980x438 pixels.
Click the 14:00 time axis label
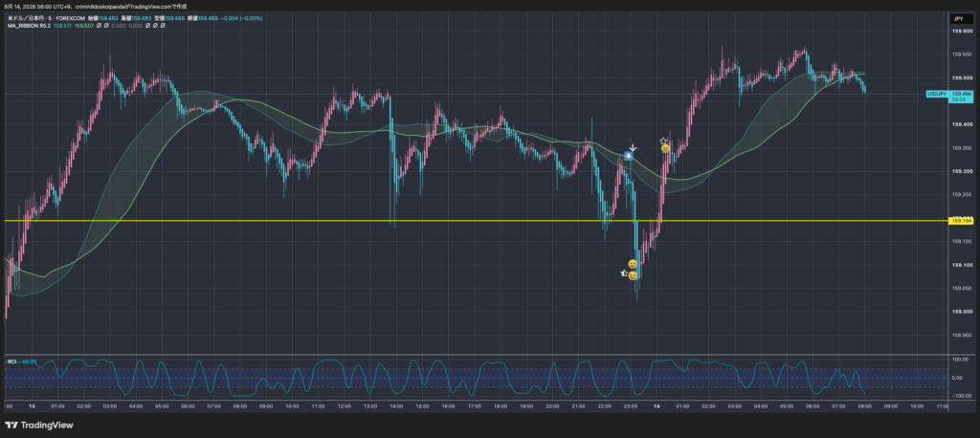396,406
